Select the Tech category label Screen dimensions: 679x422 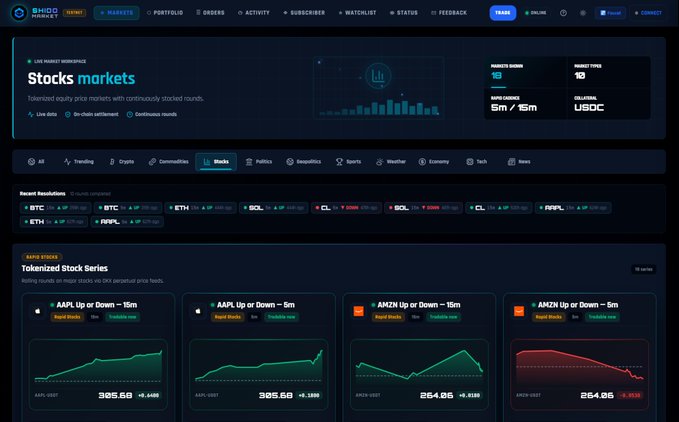click(x=482, y=162)
